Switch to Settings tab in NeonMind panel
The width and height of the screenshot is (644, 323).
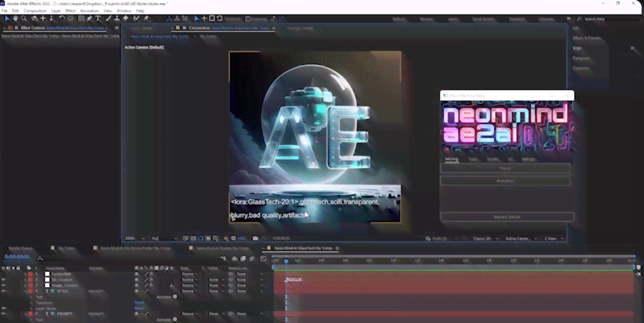pyautogui.click(x=528, y=159)
